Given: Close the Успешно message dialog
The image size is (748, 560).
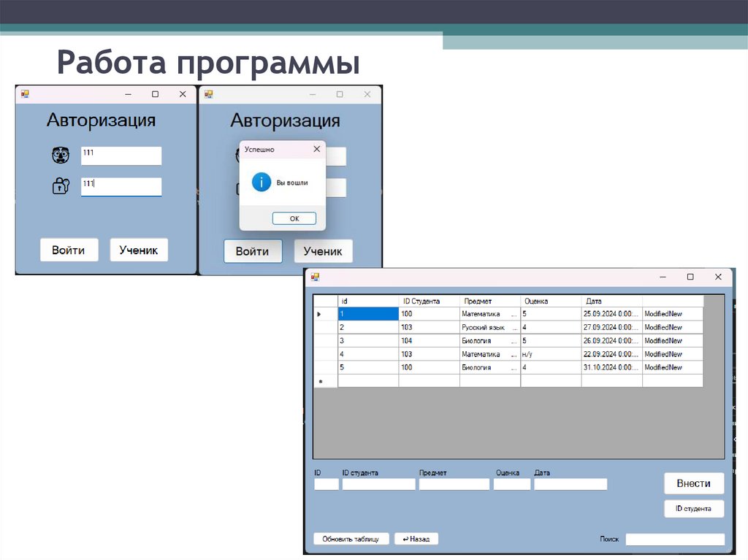Looking at the screenshot, I should click(317, 149).
